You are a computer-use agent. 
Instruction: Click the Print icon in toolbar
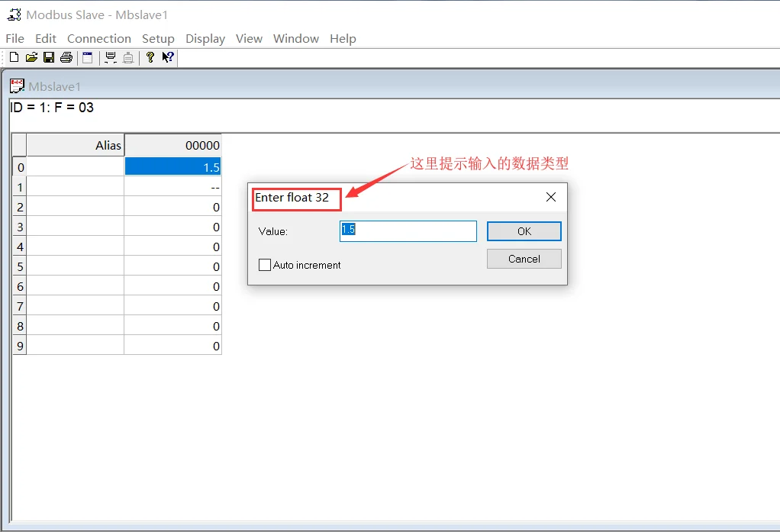[66, 57]
